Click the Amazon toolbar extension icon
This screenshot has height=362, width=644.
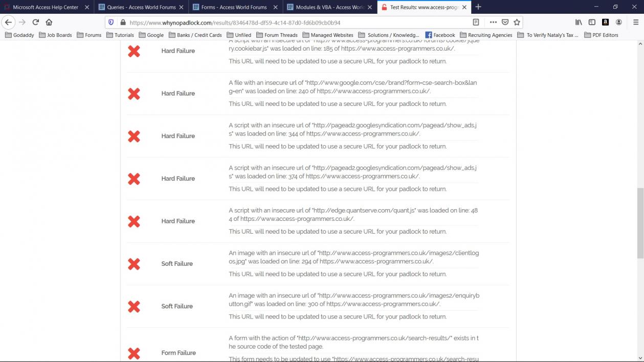(605, 22)
